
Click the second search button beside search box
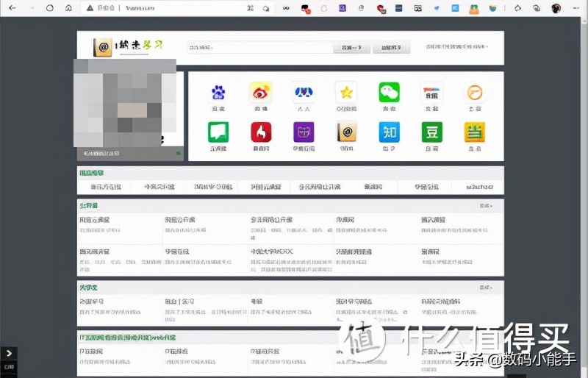click(x=392, y=48)
